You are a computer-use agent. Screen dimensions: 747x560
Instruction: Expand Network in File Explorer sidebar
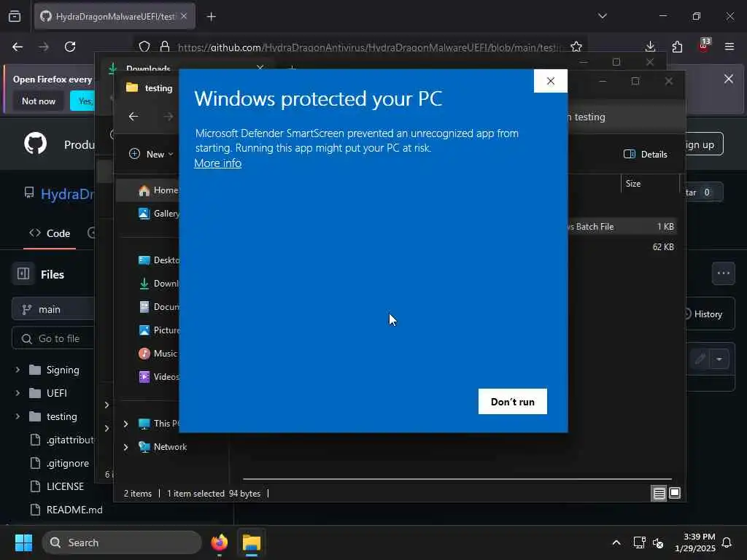click(125, 447)
